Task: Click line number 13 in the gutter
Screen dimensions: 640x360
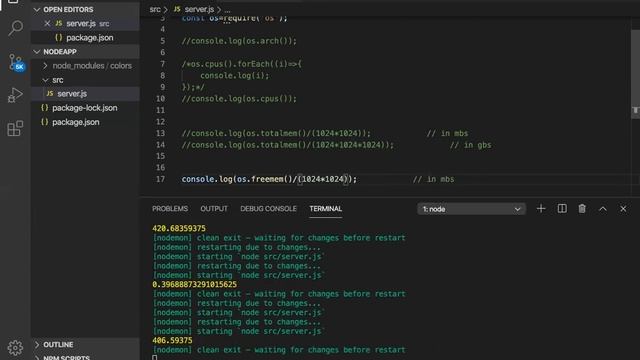Action: pos(160,133)
